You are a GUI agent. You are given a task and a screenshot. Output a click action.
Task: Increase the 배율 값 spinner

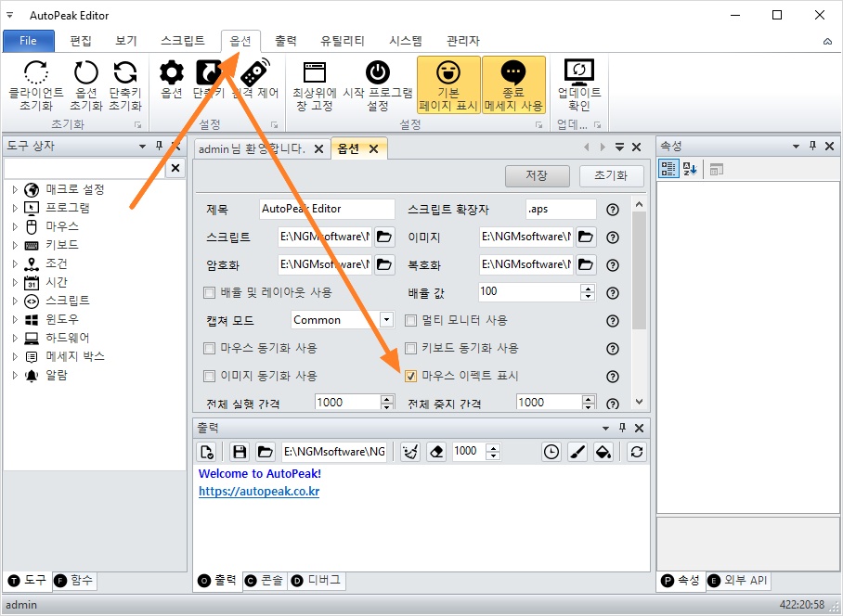(x=589, y=289)
